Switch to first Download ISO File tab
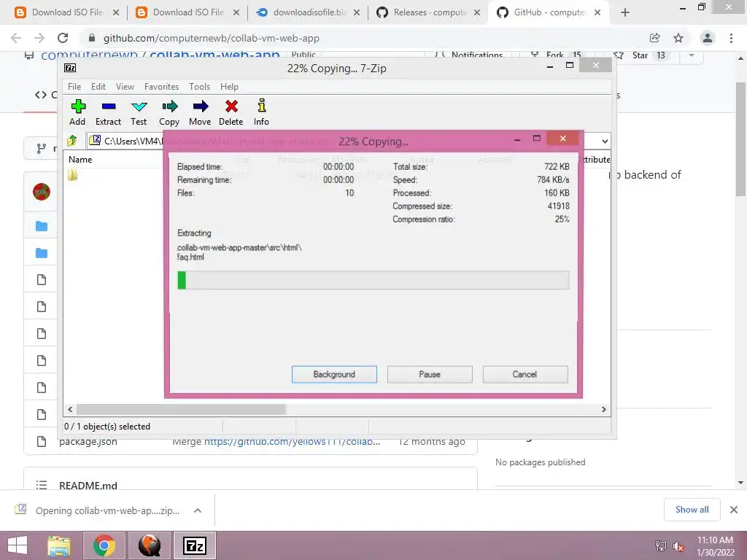 pyautogui.click(x=66, y=12)
